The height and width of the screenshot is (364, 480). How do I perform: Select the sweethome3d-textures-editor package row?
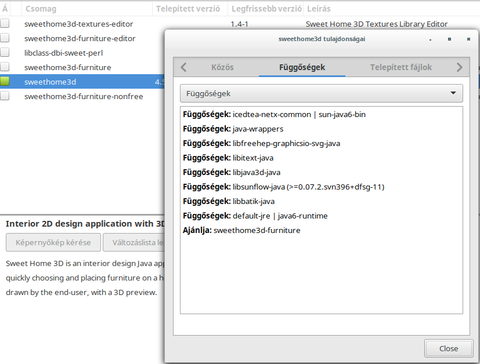click(240, 24)
